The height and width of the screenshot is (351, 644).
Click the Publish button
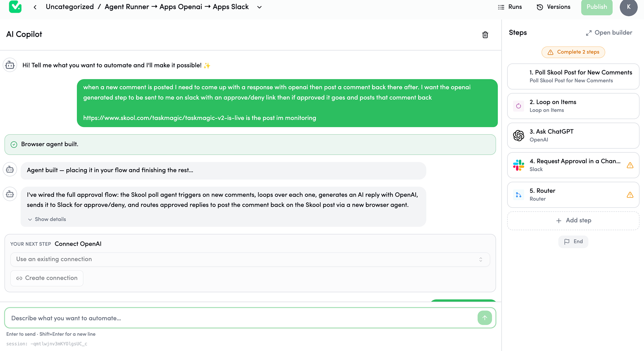[x=597, y=7]
